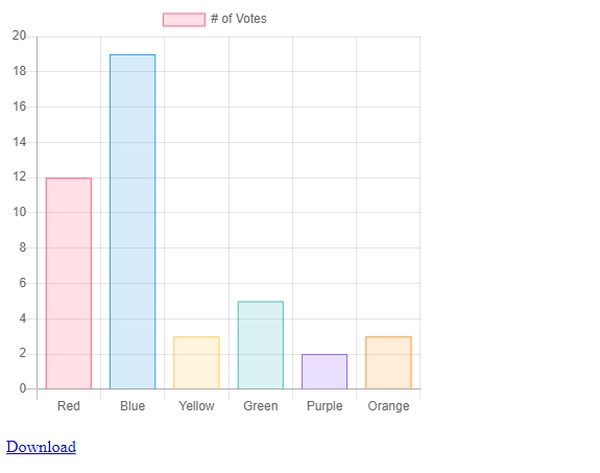This screenshot has height=473, width=600.
Task: Toggle the '# of Votes' legend label
Action: pyautogui.click(x=238, y=19)
